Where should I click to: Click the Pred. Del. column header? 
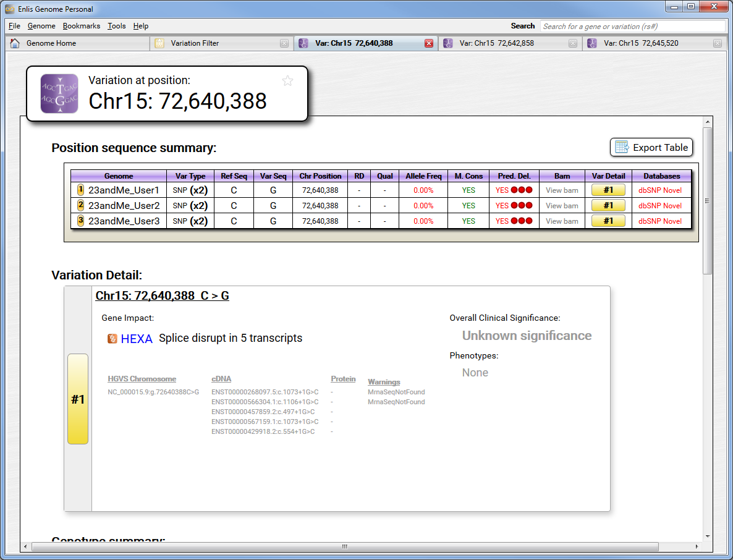[514, 176]
